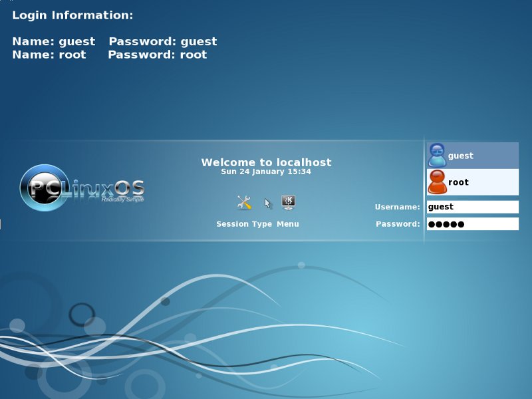Viewport: 532px width, 399px height.
Task: Focus the Username input field
Action: click(472, 207)
